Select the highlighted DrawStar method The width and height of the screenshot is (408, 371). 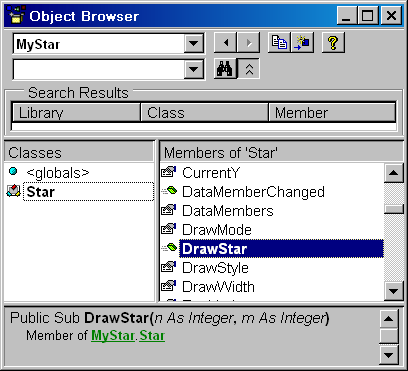(x=281, y=249)
